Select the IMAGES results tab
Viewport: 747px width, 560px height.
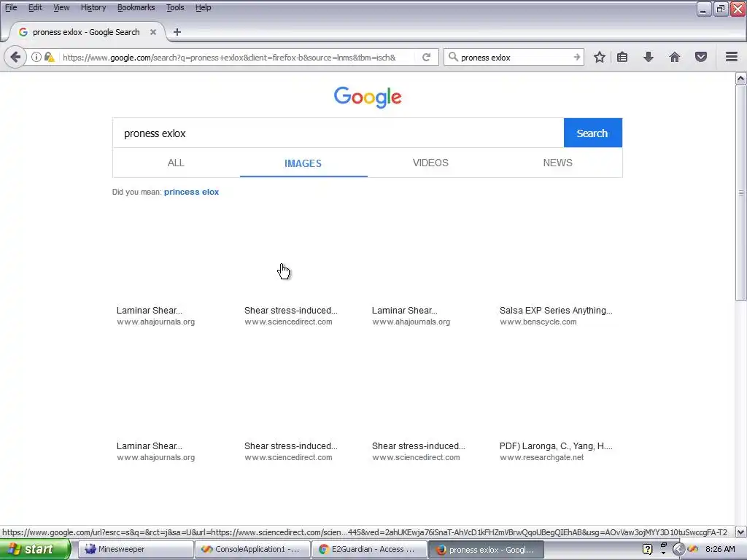[x=303, y=163]
